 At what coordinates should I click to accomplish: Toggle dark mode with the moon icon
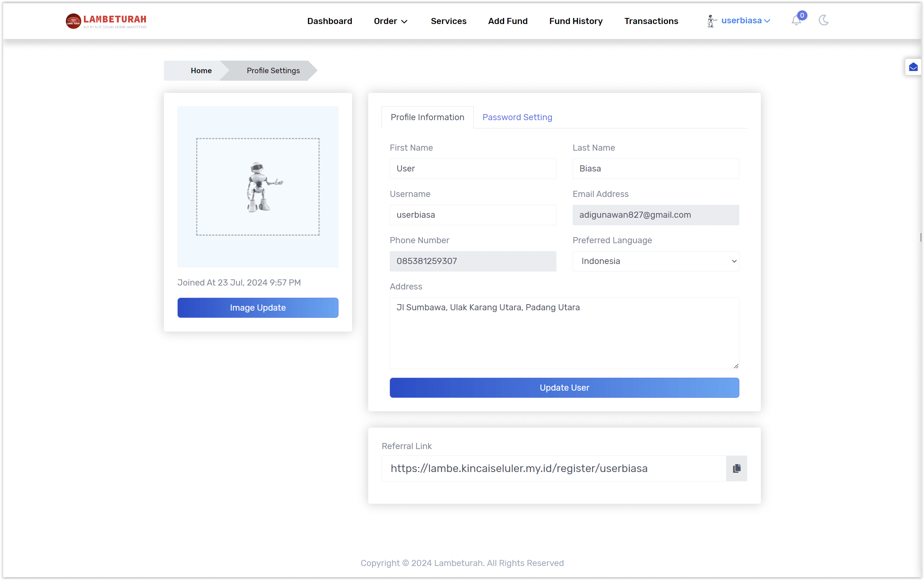(x=824, y=20)
